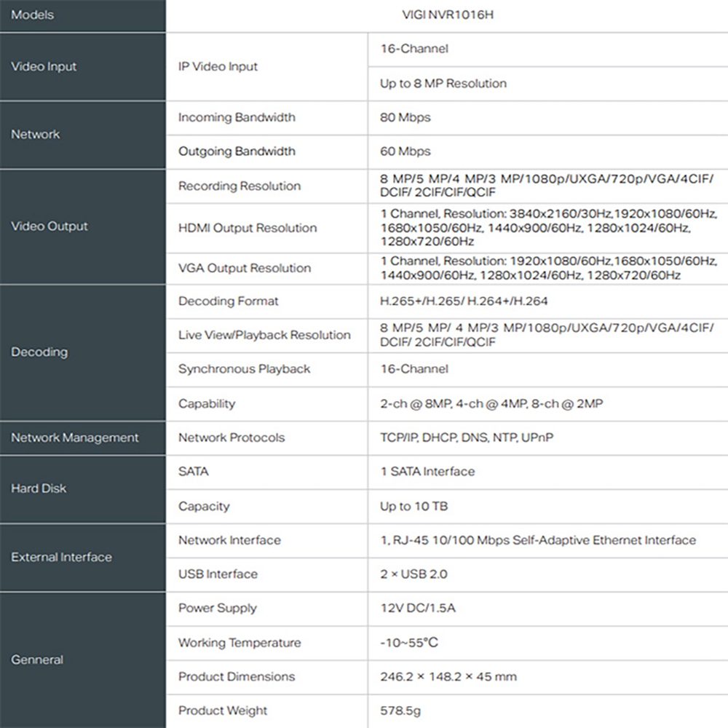The height and width of the screenshot is (728, 728).
Task: Click the VGA Output Resolution label
Action: tap(245, 268)
